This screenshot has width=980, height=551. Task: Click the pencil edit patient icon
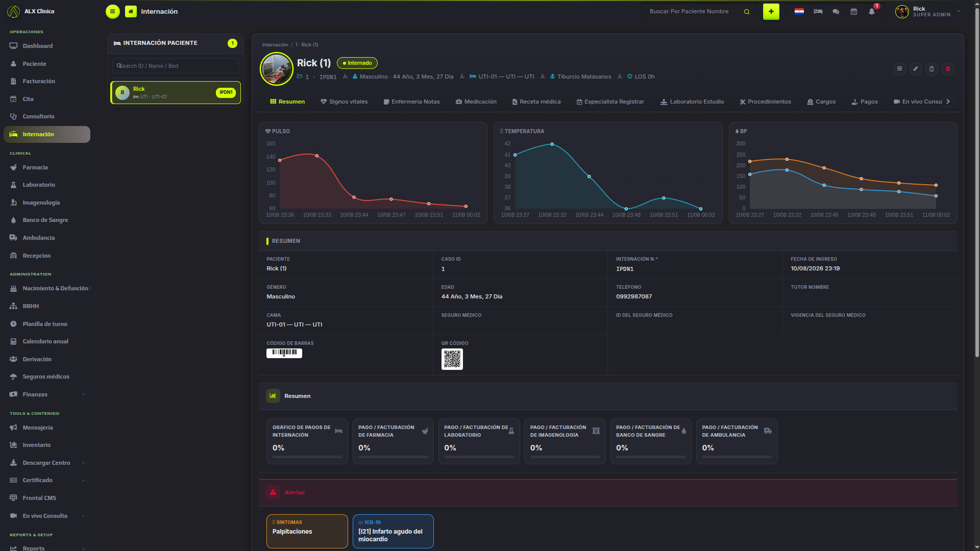916,69
